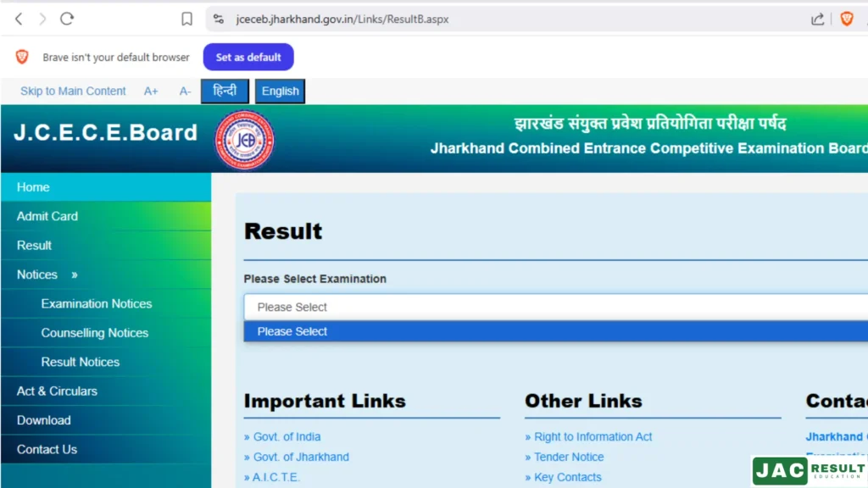Screen dimensions: 868x488
Task: Go back using the browser back arrow
Action: coord(19,19)
